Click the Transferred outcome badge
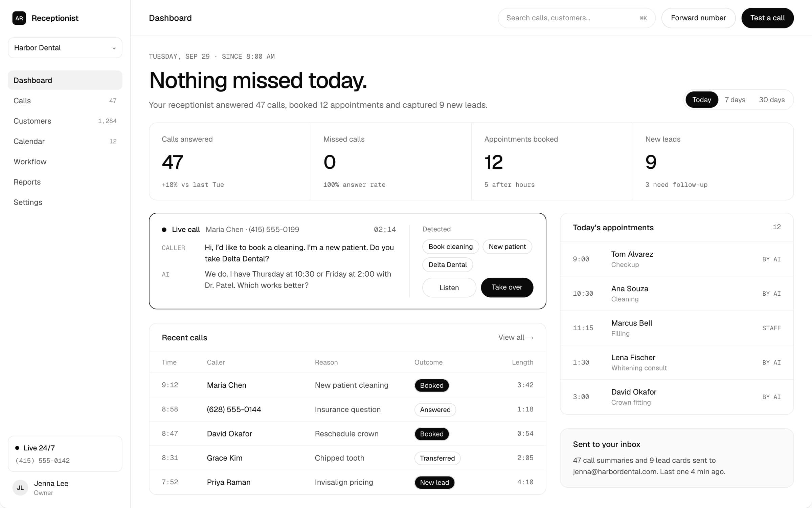Screen dimensions: 812x508 click(x=437, y=458)
